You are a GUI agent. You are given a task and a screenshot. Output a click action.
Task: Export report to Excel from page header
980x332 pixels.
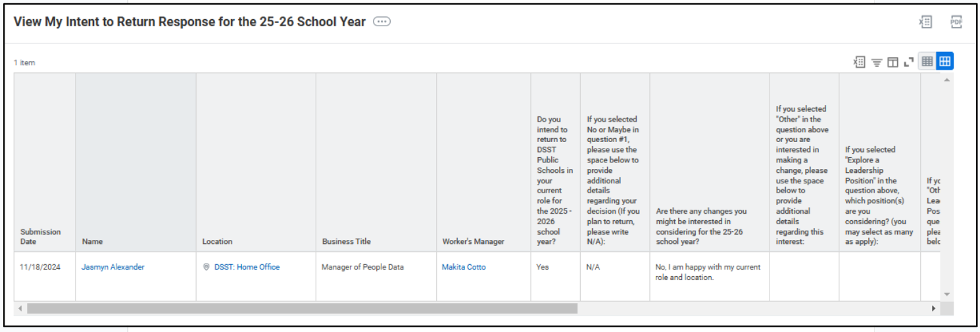925,22
